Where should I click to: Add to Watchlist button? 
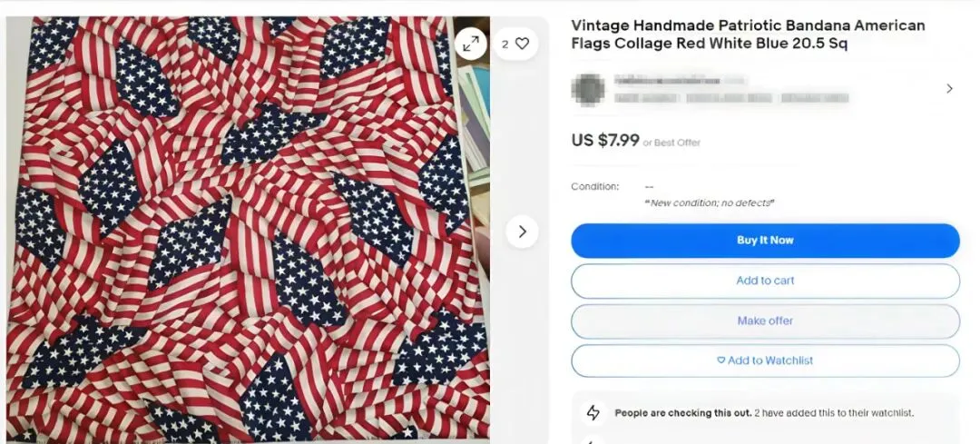coord(765,360)
